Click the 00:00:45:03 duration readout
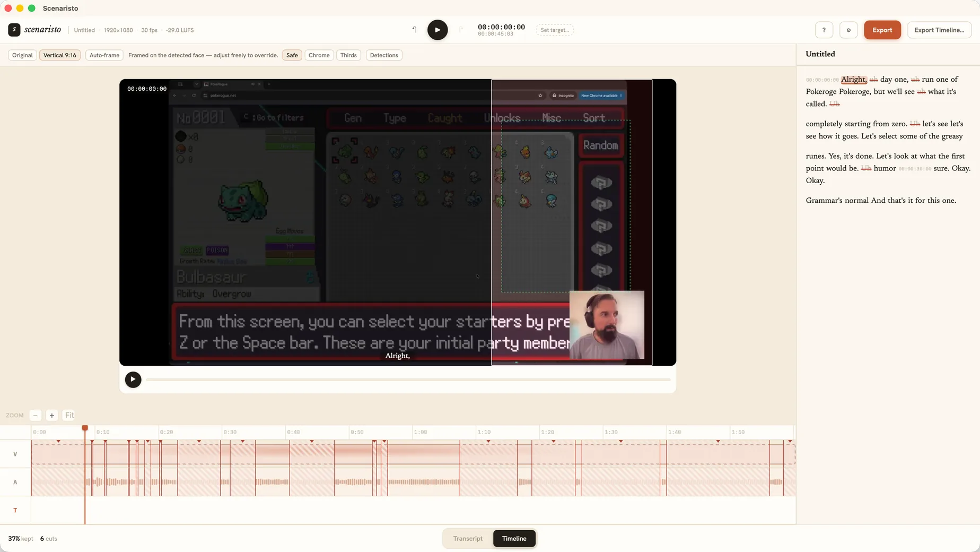The width and height of the screenshot is (980, 552). pos(495,34)
